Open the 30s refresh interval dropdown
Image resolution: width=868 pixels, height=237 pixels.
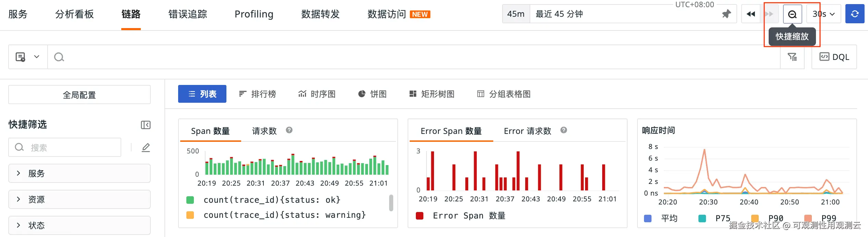click(823, 14)
